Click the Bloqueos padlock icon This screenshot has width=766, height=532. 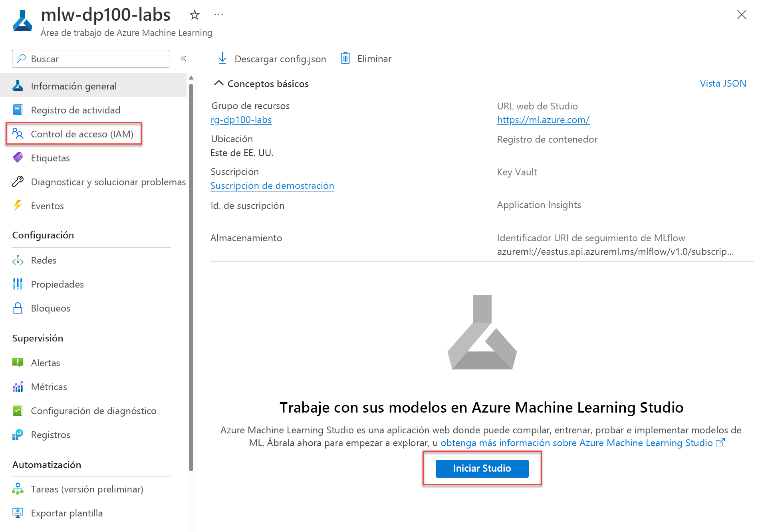coord(18,308)
